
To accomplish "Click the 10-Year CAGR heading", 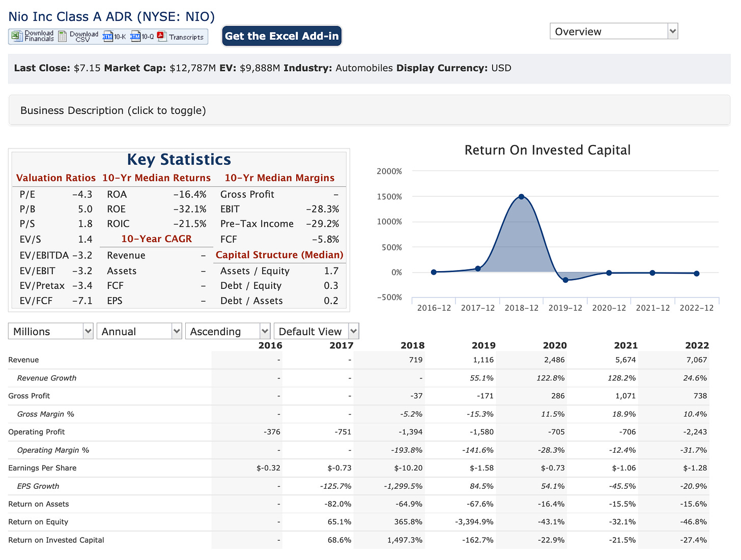I will pos(156,239).
